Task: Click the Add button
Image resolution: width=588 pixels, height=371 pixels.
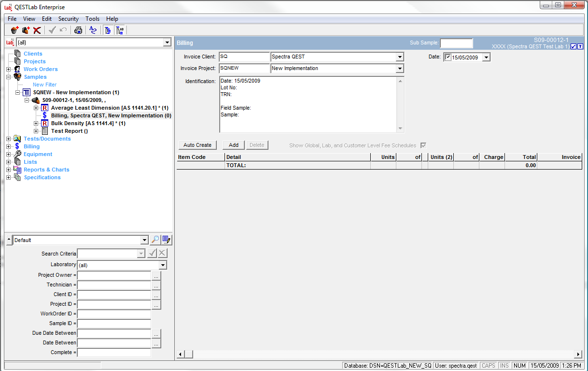Action: pyautogui.click(x=234, y=145)
